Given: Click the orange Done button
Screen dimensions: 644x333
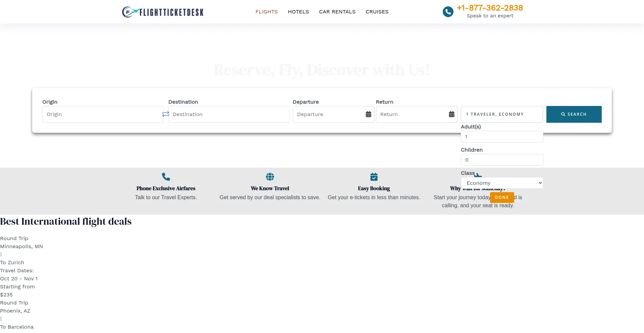Looking at the screenshot, I should point(502,198).
